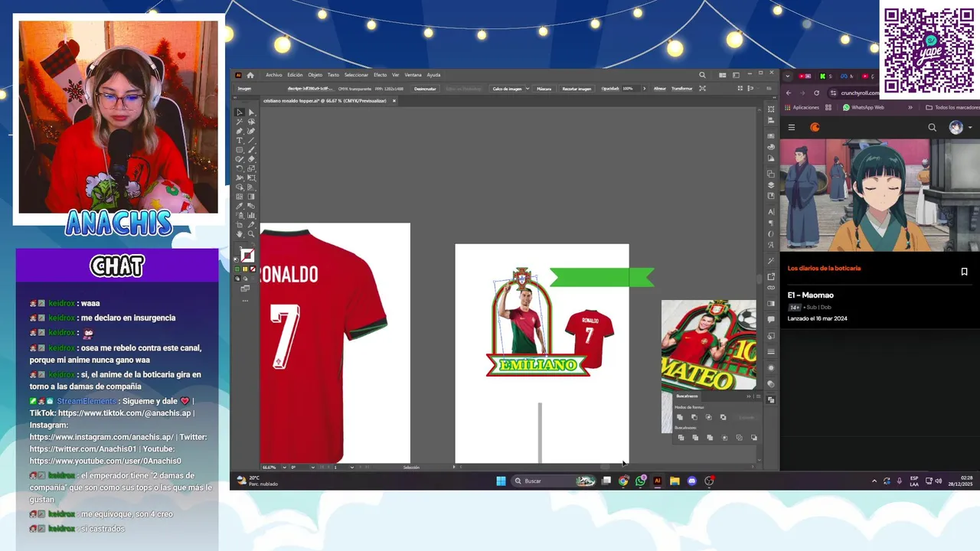The image size is (980, 551).
Task: Toggle microphone icon in system tray
Action: click(x=899, y=481)
